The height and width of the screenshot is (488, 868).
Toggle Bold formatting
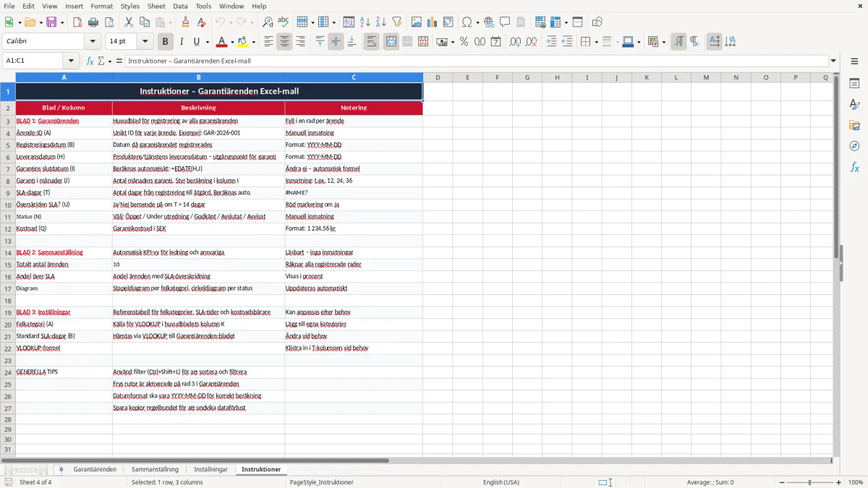pyautogui.click(x=166, y=42)
